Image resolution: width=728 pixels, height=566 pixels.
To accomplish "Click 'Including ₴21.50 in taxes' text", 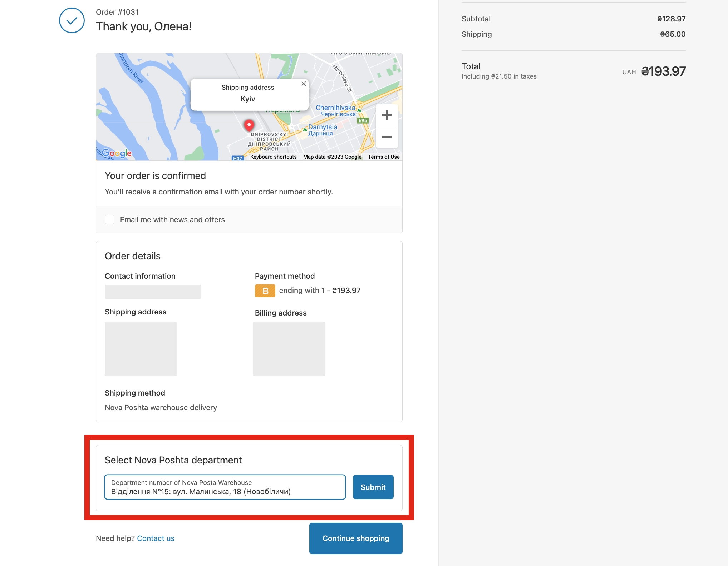I will [499, 76].
